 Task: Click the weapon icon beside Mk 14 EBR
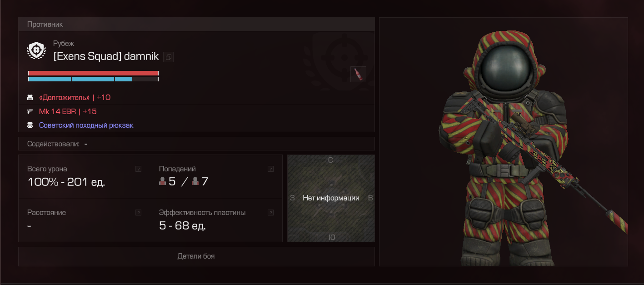(30, 111)
